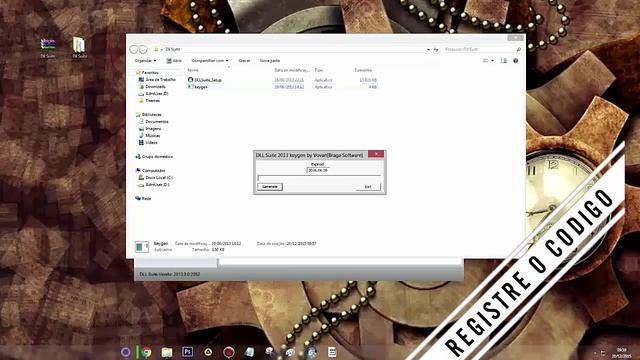The height and width of the screenshot is (360, 640).
Task: Sort by Data de modificação column
Action: pyautogui.click(x=291, y=70)
